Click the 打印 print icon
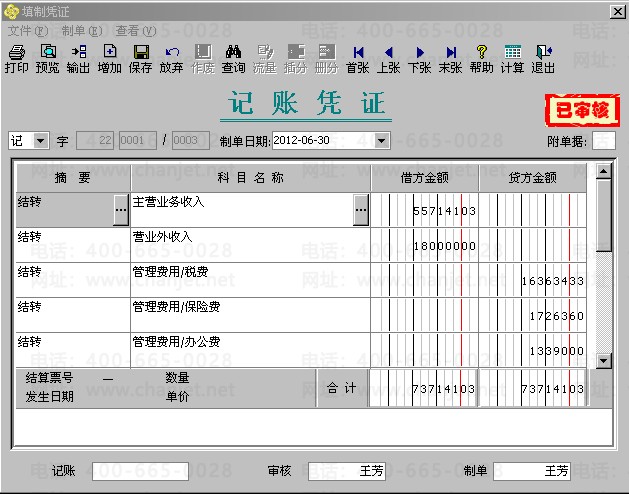Screen dimensions: 629x494 [x=16, y=59]
